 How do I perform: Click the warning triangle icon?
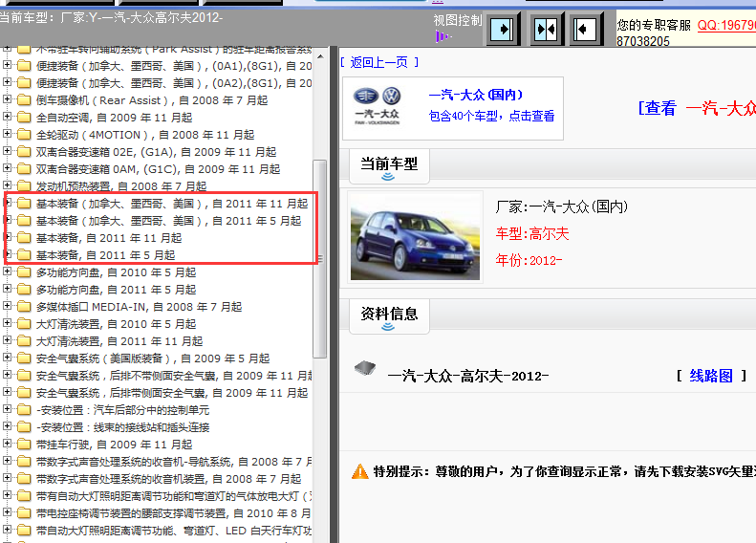[x=359, y=471]
